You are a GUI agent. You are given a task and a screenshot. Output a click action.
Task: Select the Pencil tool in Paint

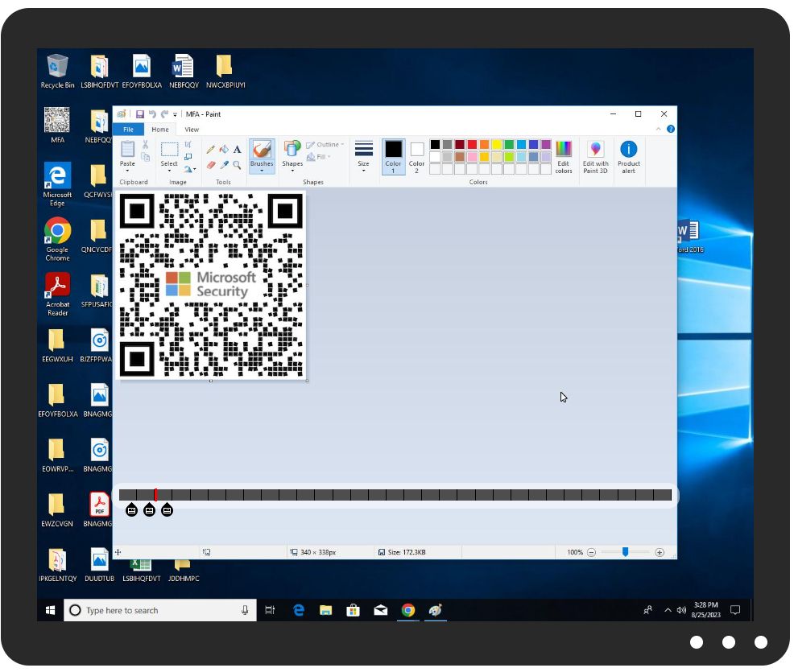coord(211,150)
